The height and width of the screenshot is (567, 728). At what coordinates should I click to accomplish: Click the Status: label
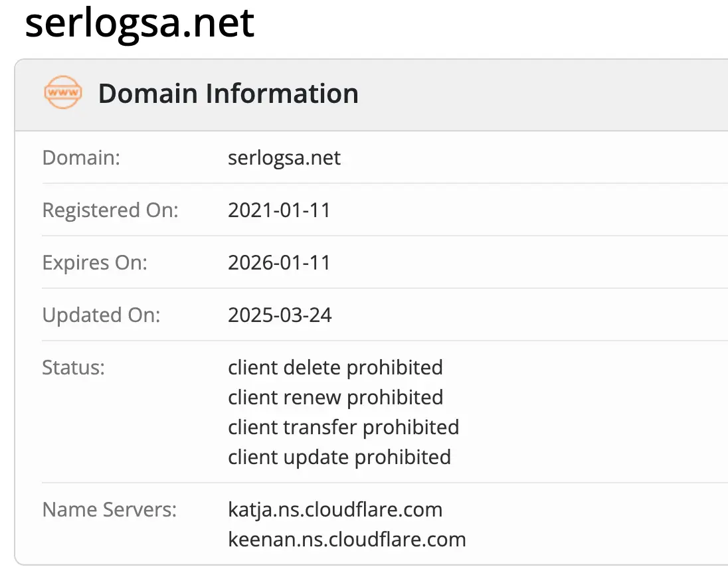[73, 367]
